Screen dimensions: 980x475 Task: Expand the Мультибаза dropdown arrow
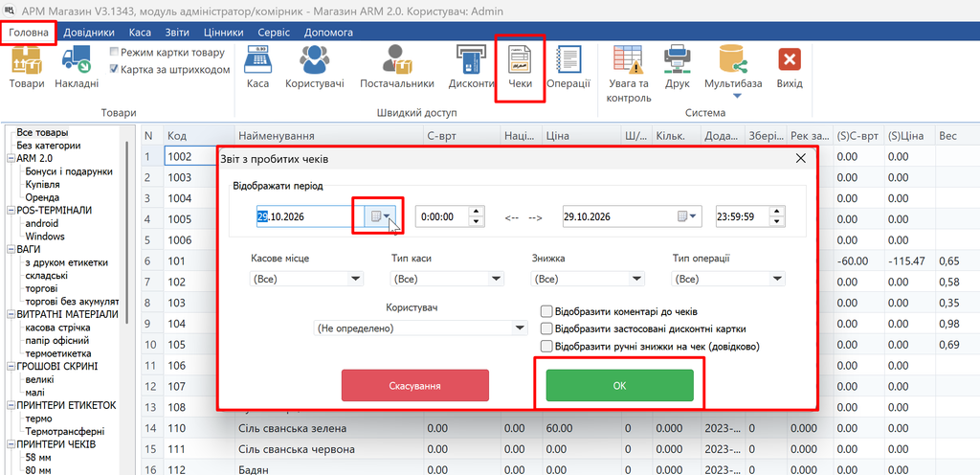tap(736, 97)
